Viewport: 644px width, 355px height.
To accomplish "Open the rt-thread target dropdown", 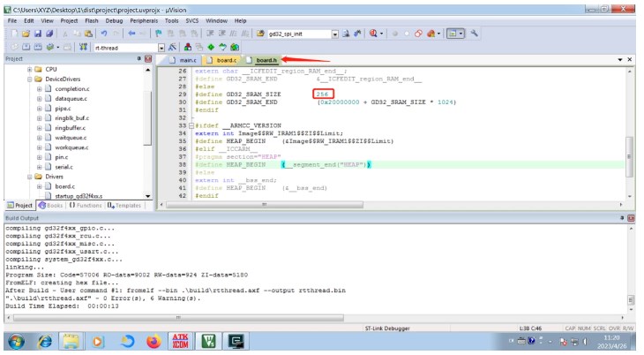I will [161, 46].
